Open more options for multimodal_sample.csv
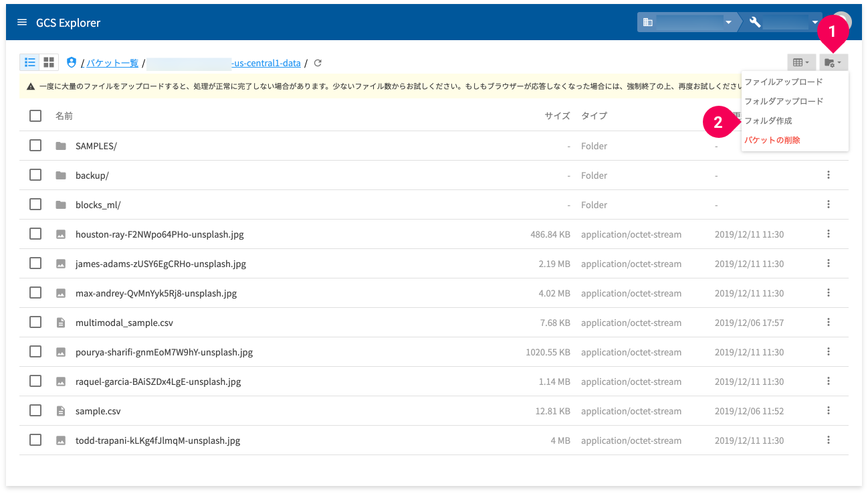 pyautogui.click(x=829, y=322)
